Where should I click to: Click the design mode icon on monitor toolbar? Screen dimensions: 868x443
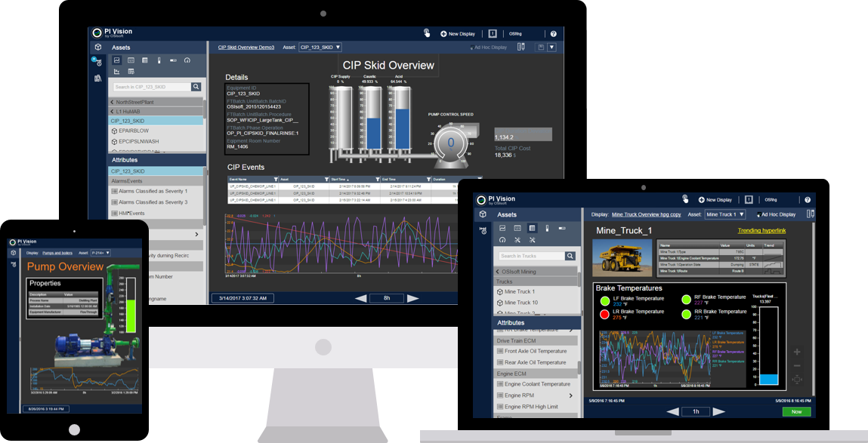click(x=521, y=47)
